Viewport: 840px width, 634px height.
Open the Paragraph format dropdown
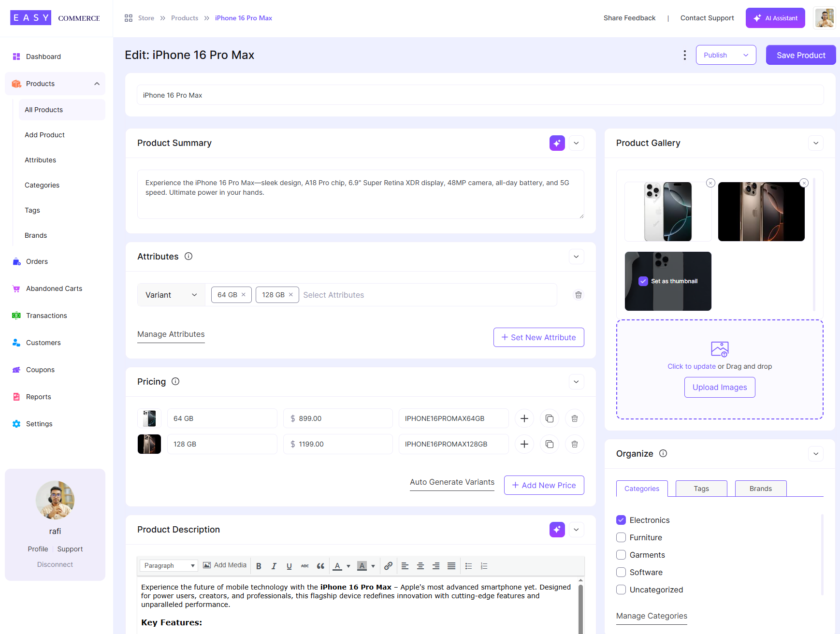[169, 566]
